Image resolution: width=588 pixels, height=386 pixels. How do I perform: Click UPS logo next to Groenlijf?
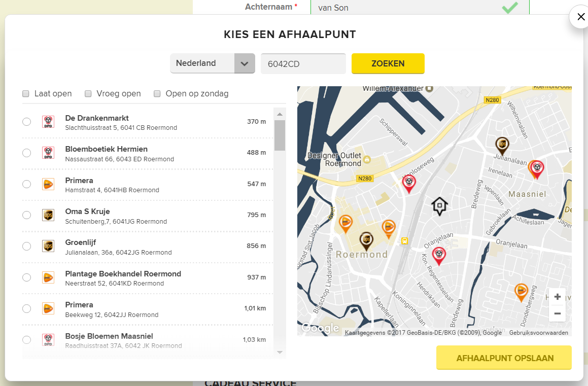coord(48,246)
